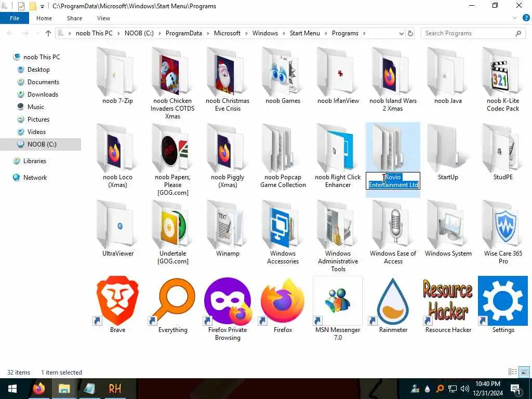Select the noob Games folder
Screen dimensions: 532x399
[x=283, y=75]
